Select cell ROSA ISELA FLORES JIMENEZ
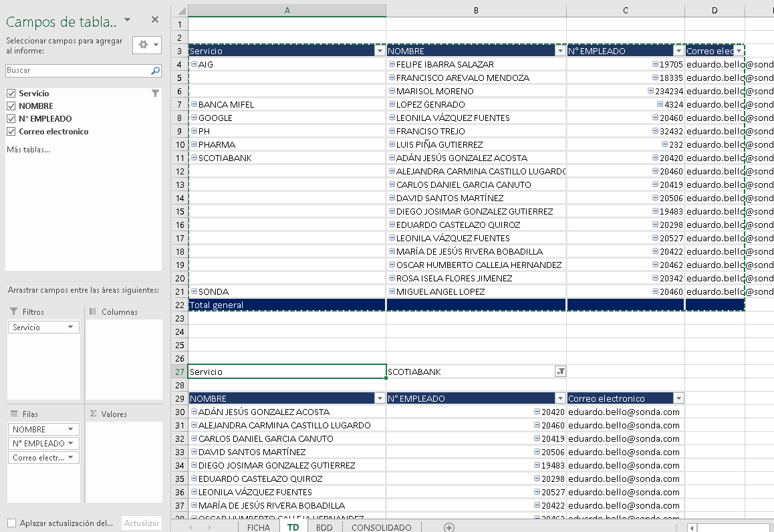The height and width of the screenshot is (532, 774). click(476, 278)
